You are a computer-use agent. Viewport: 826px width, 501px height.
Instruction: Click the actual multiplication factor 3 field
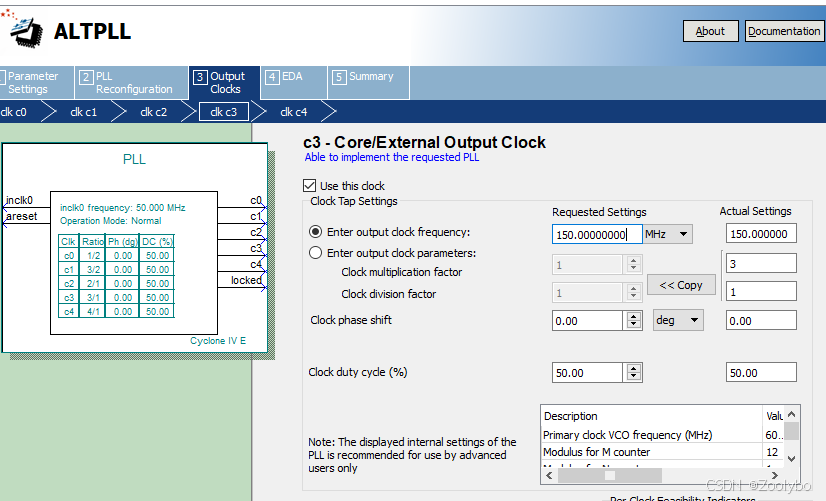[x=761, y=263]
